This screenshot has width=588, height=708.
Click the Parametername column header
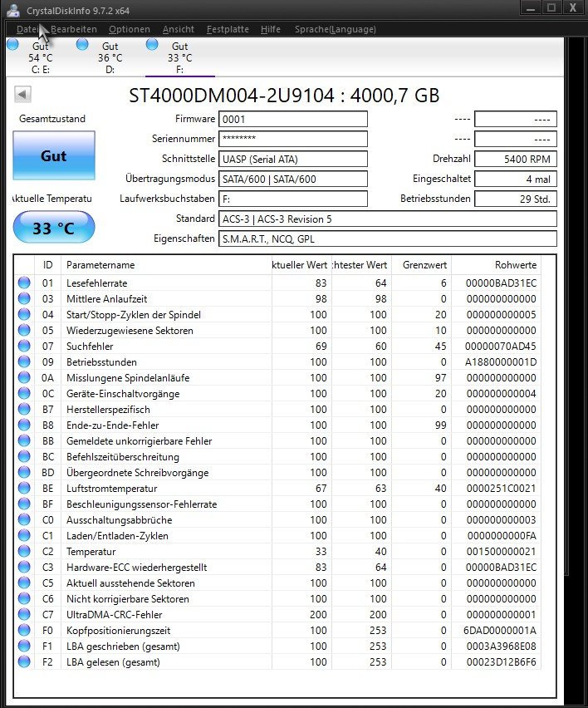[x=166, y=265]
